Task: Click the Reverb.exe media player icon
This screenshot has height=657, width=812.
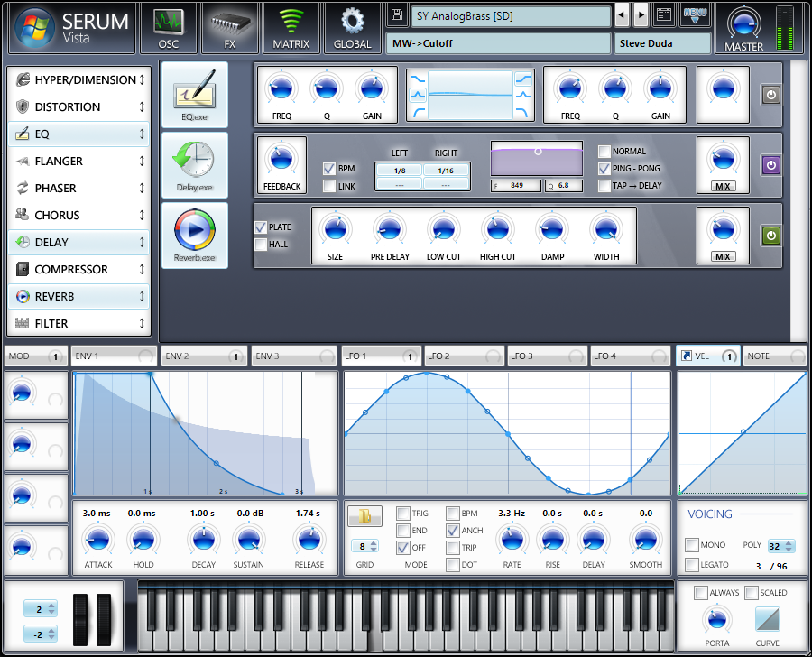Action: click(x=195, y=236)
